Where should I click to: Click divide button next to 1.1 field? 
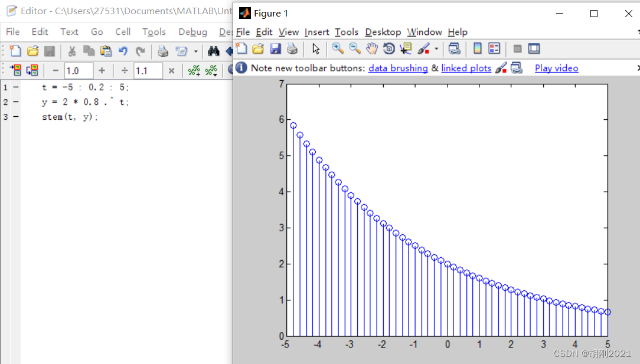(x=125, y=71)
